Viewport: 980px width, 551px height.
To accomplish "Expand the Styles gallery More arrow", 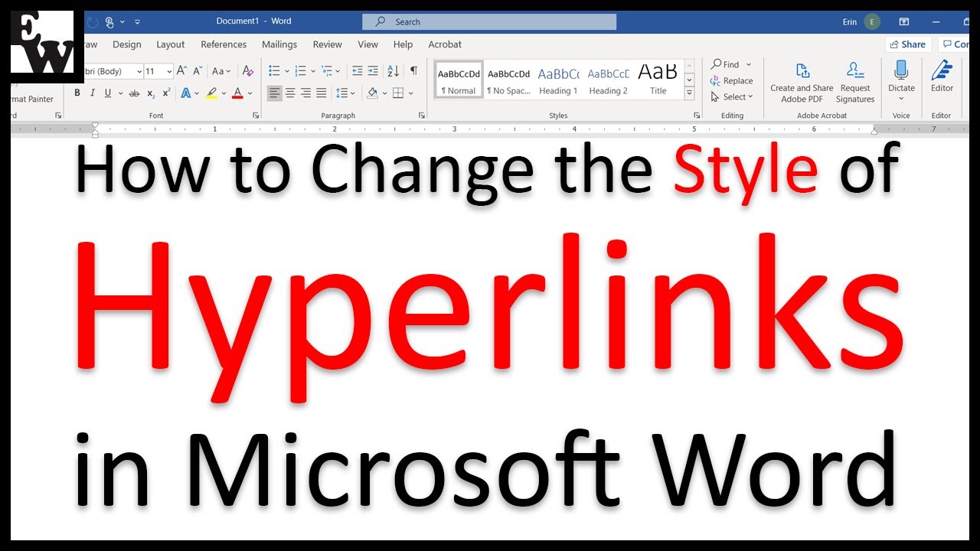I will (689, 93).
